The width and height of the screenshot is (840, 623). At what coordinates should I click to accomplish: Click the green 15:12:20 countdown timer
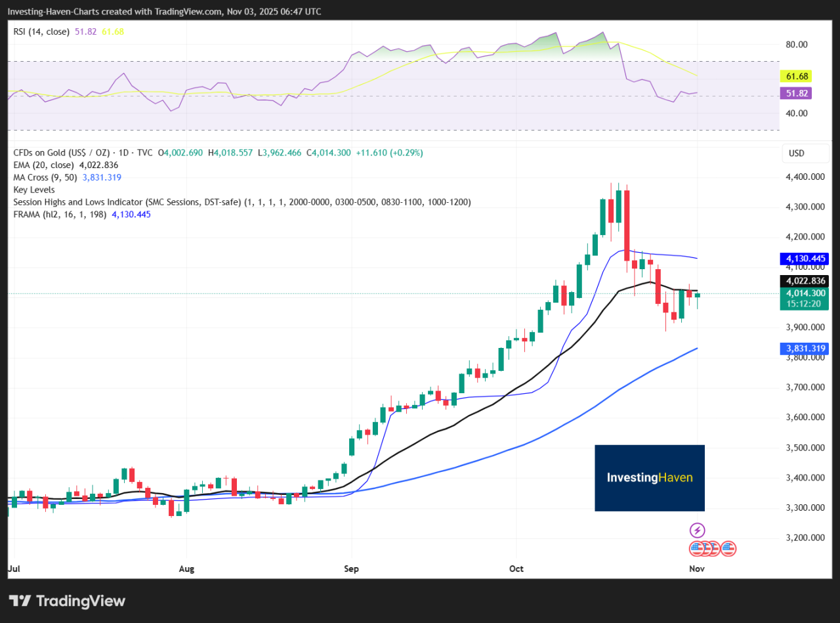[x=804, y=304]
